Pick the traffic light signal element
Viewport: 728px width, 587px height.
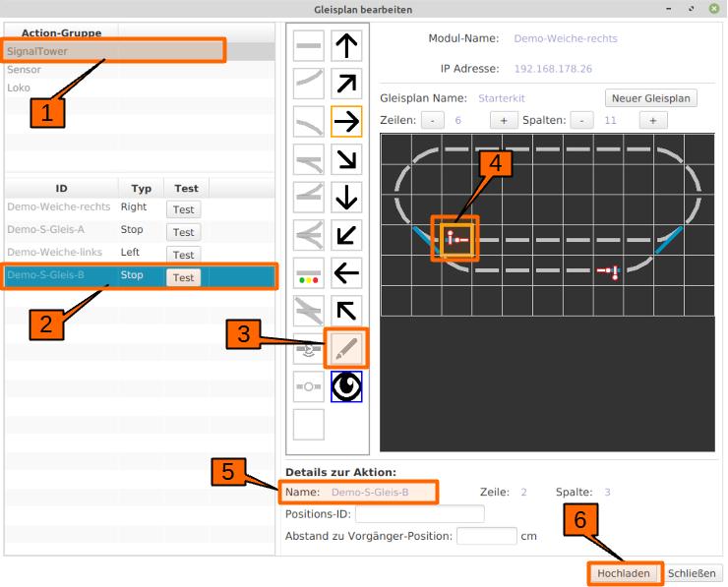309,272
